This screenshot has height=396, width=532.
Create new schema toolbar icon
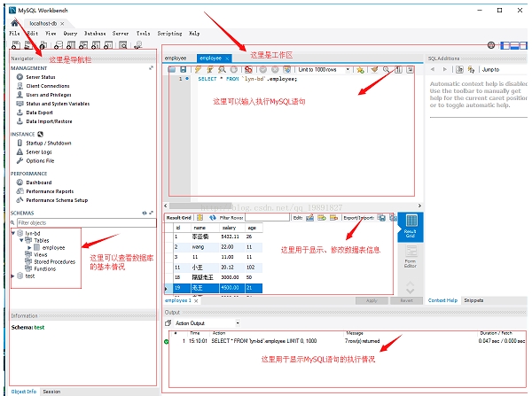coord(59,45)
